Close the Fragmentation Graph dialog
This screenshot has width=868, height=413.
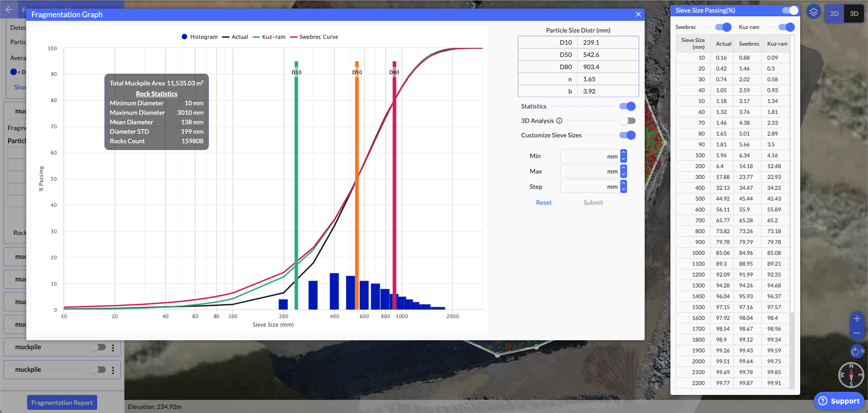638,14
